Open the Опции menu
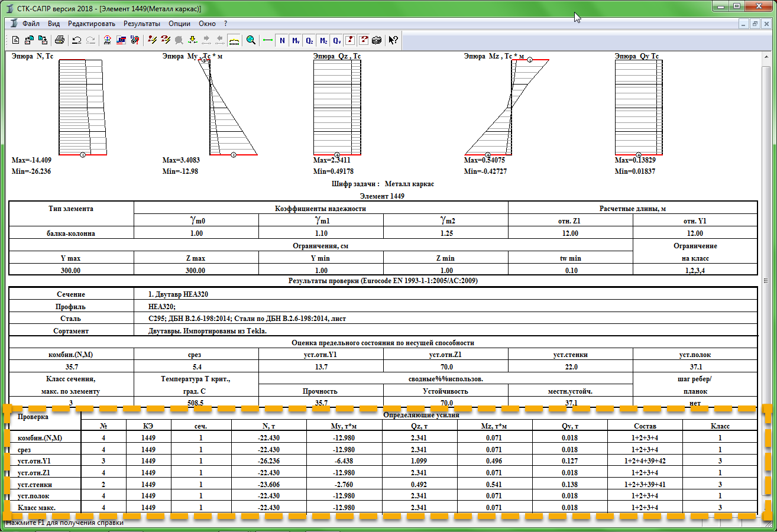Viewport: 777px width, 532px height. [179, 24]
